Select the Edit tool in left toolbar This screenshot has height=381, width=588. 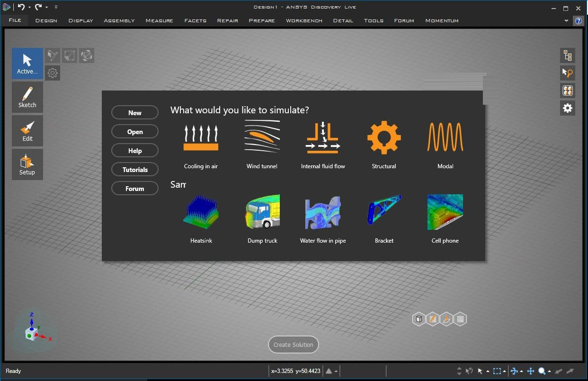click(x=27, y=131)
